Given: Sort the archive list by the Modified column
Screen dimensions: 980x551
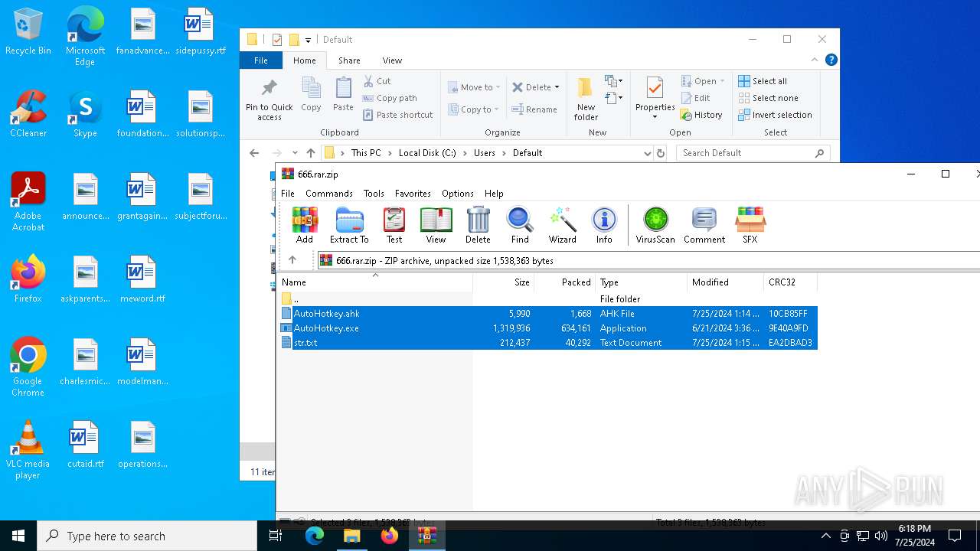Looking at the screenshot, I should [725, 282].
